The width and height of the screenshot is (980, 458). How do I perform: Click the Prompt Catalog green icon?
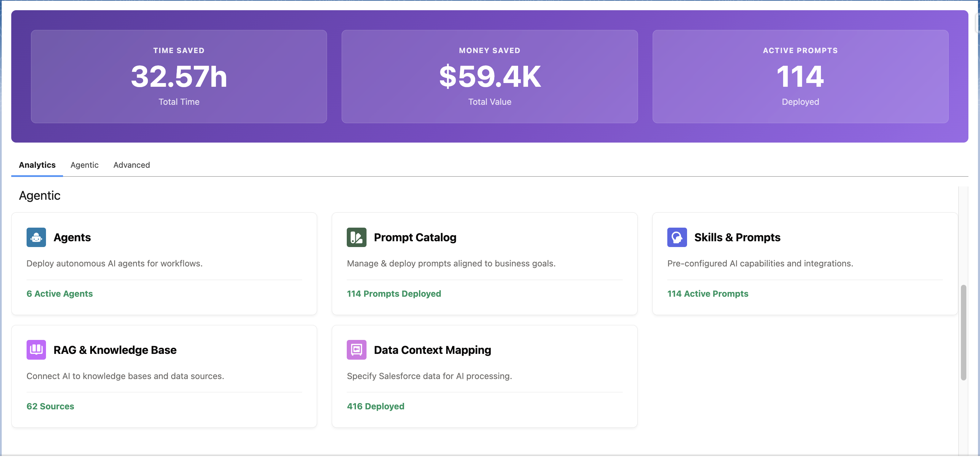tap(356, 237)
